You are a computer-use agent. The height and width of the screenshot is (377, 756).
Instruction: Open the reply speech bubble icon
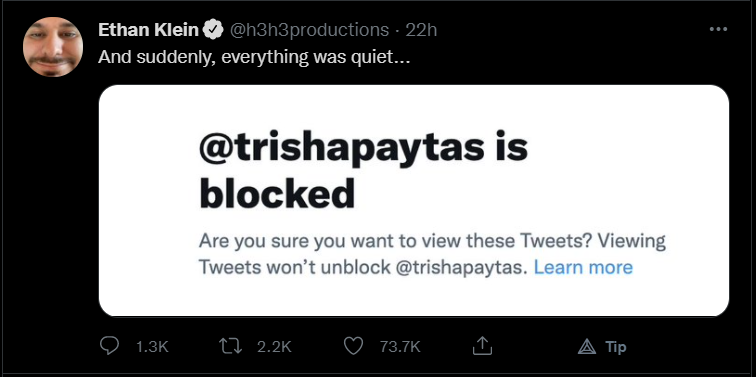coord(109,346)
